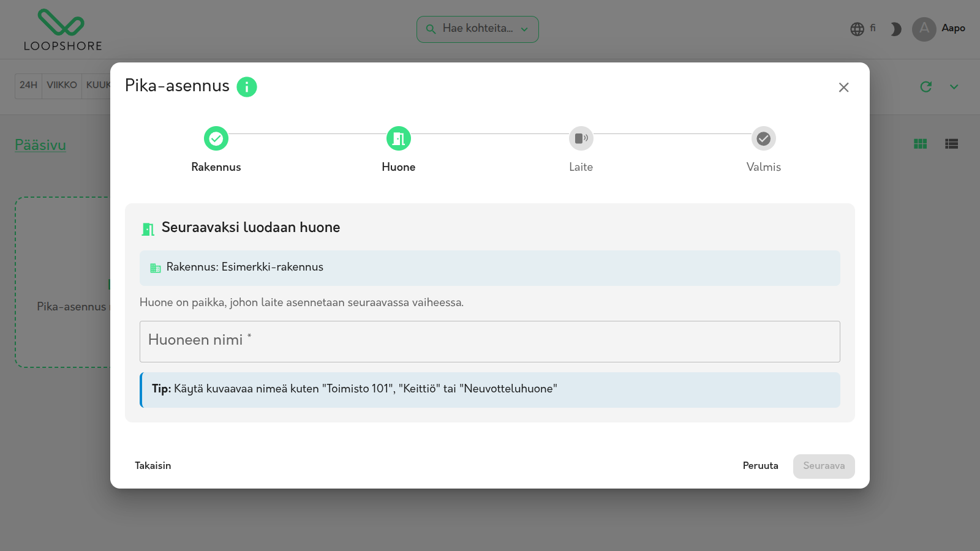
Task: Close the Pika-asennus dialog
Action: point(844,88)
